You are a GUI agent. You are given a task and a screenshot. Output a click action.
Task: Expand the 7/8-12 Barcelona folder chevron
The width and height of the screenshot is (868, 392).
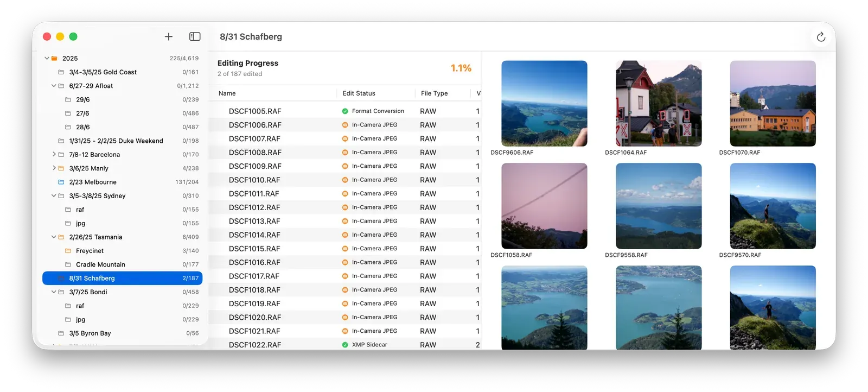[x=54, y=155]
